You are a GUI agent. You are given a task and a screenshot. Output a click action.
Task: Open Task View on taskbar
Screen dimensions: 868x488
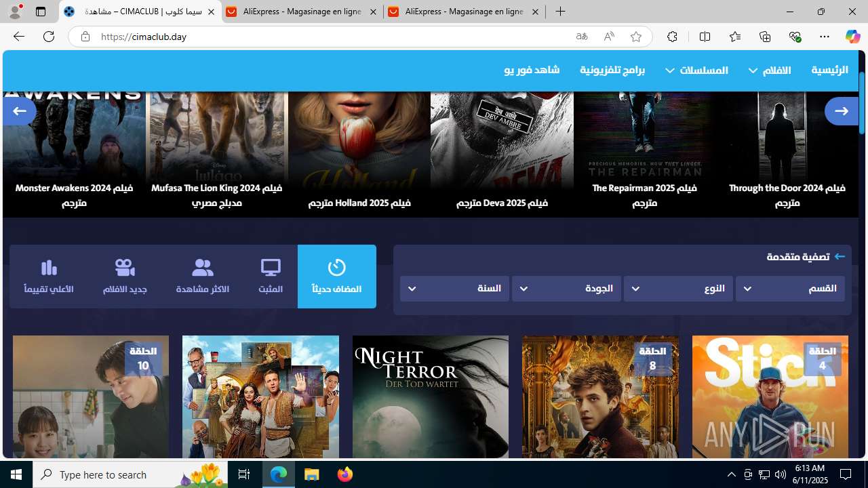pos(244,474)
